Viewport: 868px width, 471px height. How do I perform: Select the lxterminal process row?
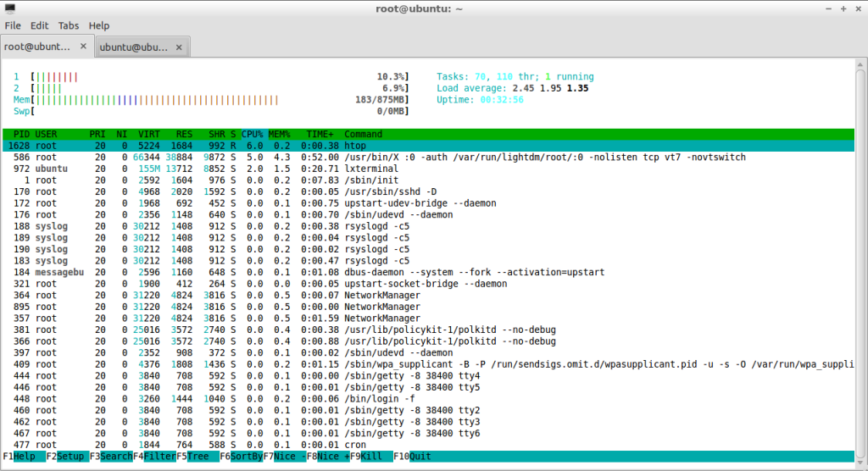point(428,169)
